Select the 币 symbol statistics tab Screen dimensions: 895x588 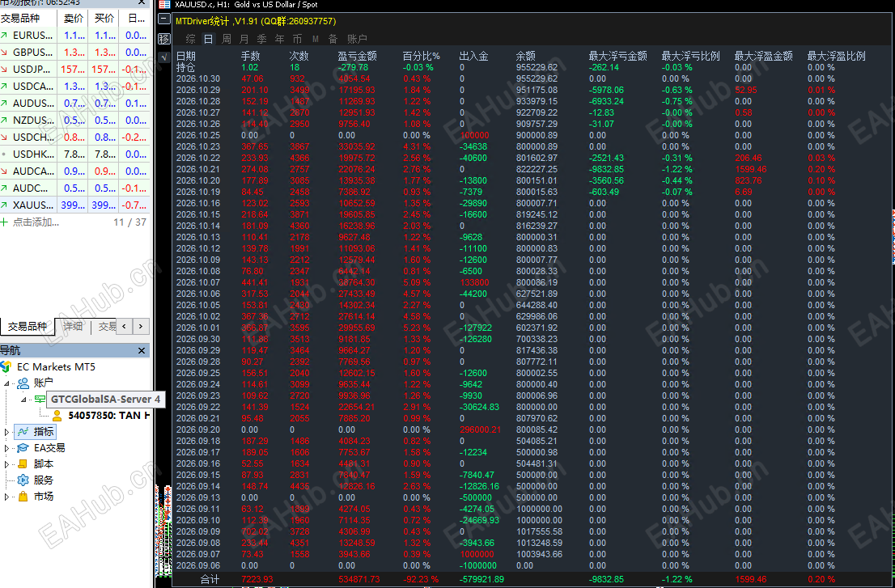pyautogui.click(x=297, y=39)
